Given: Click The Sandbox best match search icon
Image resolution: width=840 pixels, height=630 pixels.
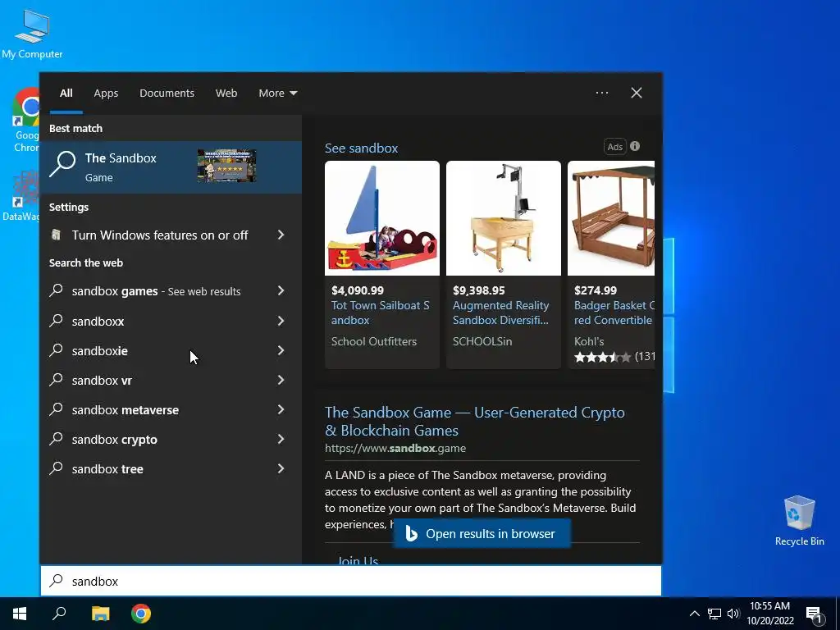Looking at the screenshot, I should [x=62, y=163].
